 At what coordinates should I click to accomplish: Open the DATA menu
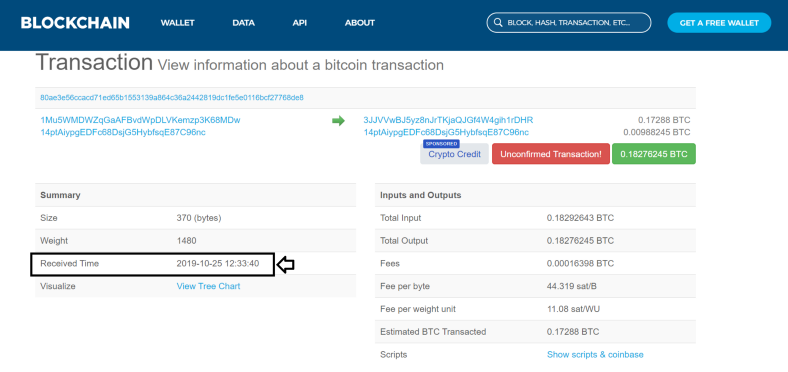click(x=243, y=23)
